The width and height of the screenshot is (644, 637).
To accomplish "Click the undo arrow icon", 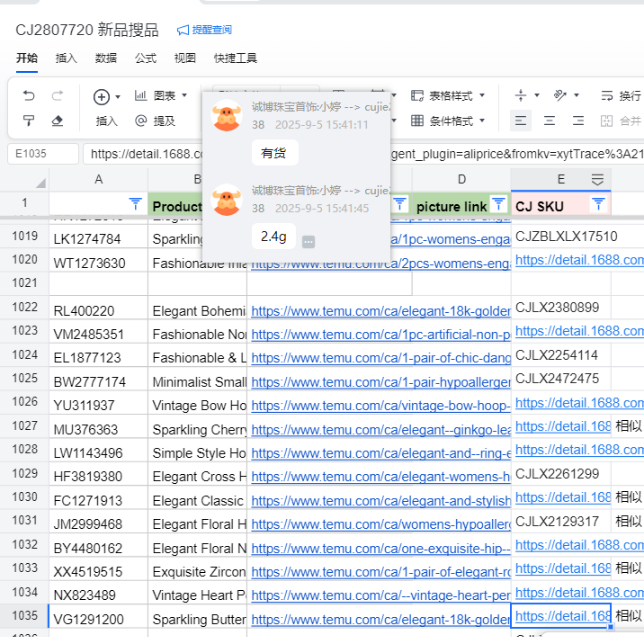I will (x=28, y=96).
